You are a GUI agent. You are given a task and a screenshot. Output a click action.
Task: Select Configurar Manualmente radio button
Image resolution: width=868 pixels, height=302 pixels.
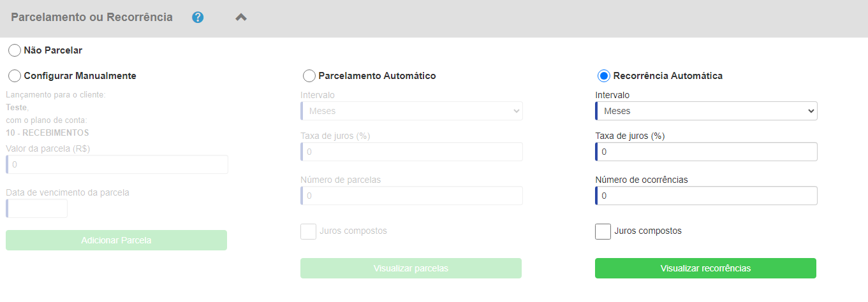pyautogui.click(x=15, y=75)
